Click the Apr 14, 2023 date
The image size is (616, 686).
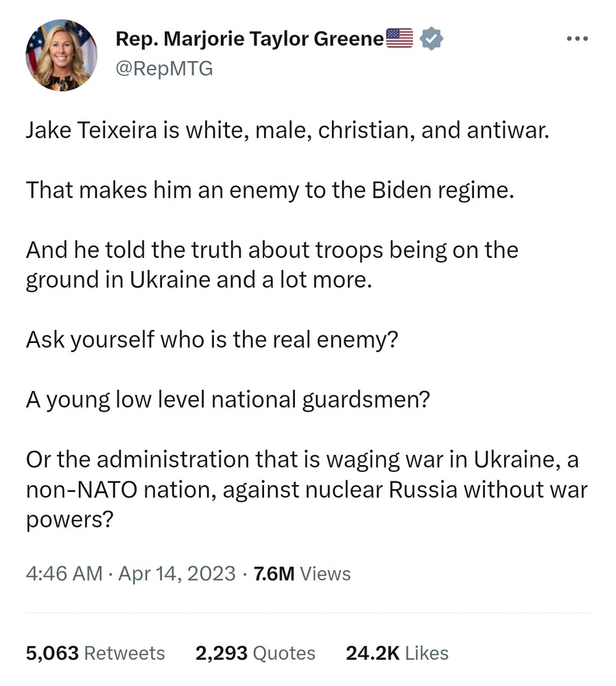(176, 573)
